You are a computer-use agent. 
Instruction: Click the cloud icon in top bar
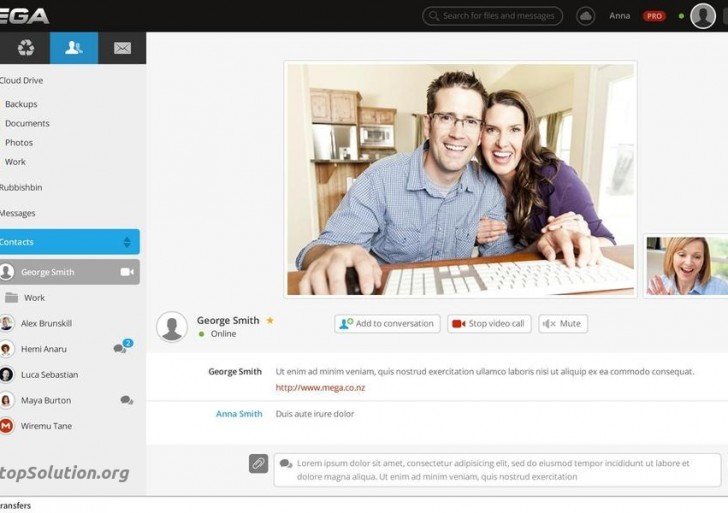585,16
